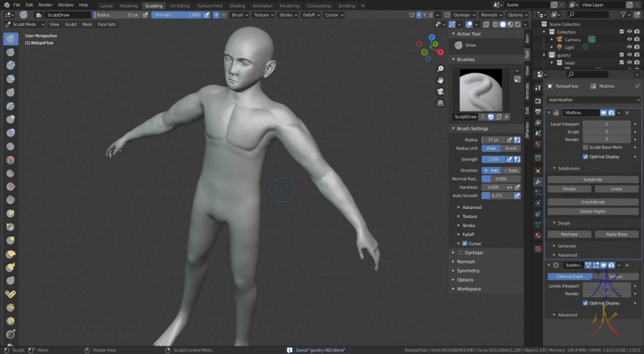644x354 pixels.
Task: Hide the Camera in the outliner
Action: click(629, 39)
